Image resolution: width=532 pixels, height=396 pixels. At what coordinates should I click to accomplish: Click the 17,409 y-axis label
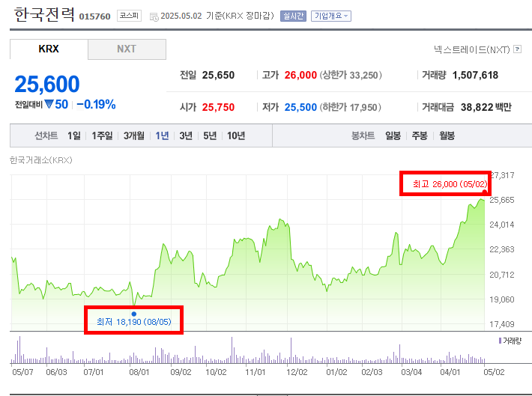click(502, 324)
